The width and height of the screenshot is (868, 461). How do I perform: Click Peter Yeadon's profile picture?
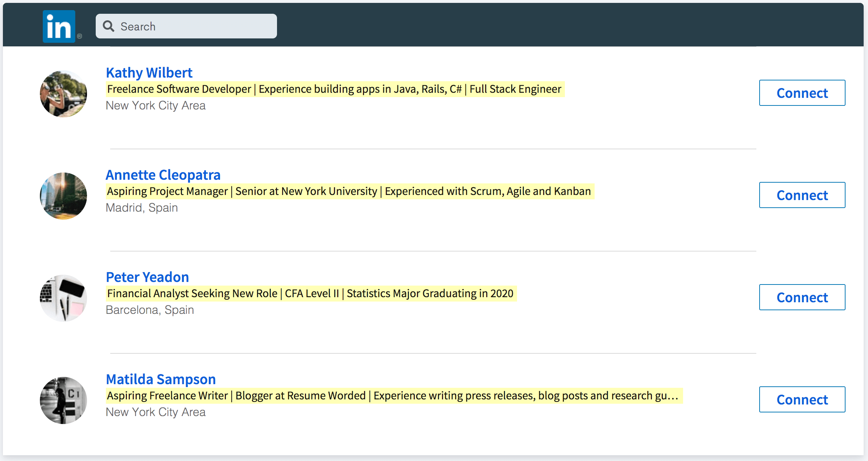[64, 296]
